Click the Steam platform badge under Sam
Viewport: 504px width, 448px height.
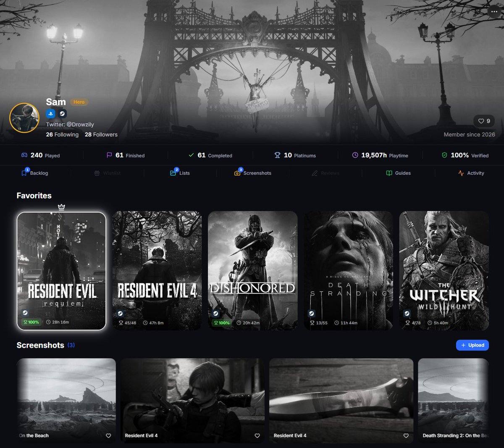coord(62,113)
